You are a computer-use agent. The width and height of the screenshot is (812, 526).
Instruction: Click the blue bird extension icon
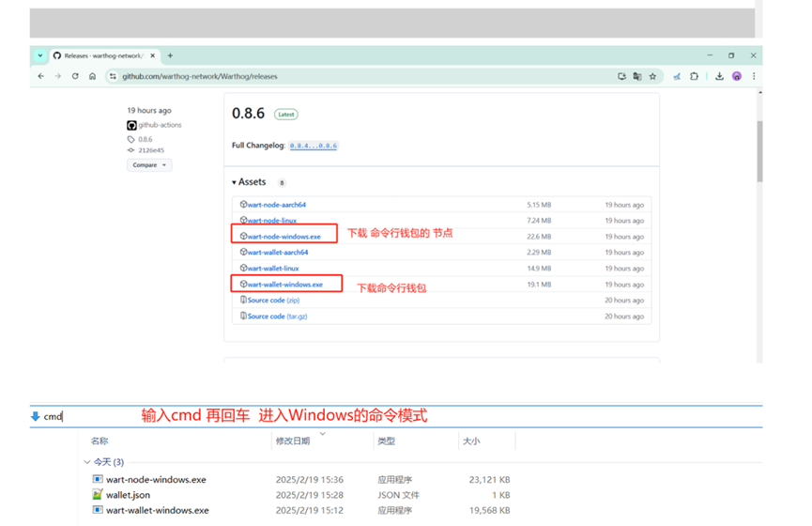click(x=677, y=76)
